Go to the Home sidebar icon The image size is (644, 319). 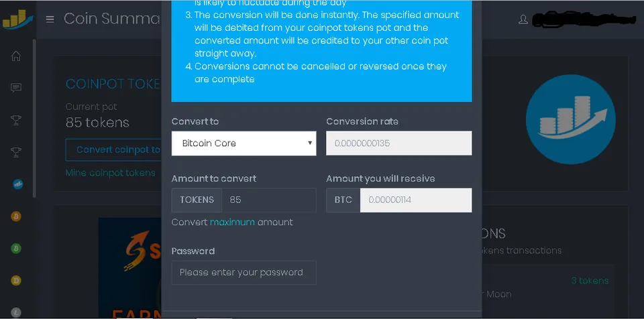click(x=16, y=56)
